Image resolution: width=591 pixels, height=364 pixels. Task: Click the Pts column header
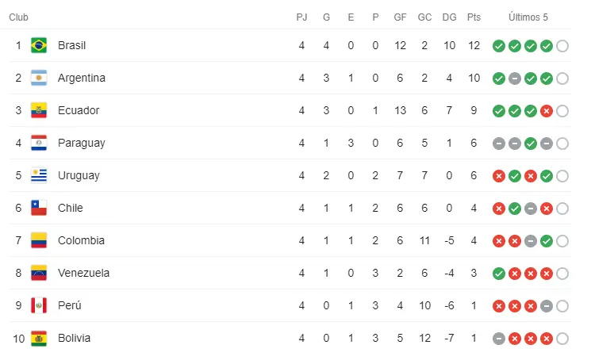point(474,17)
